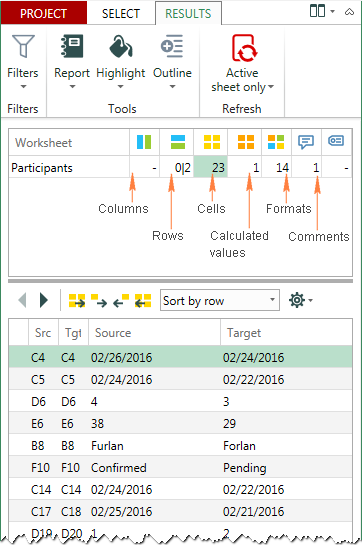Select the C14 difference row
Image resolution: width=362 pixels, height=545 pixels.
click(180, 489)
